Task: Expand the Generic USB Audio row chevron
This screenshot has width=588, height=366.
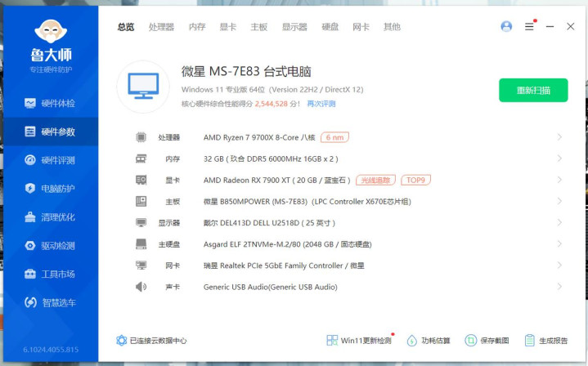Action: (559, 287)
